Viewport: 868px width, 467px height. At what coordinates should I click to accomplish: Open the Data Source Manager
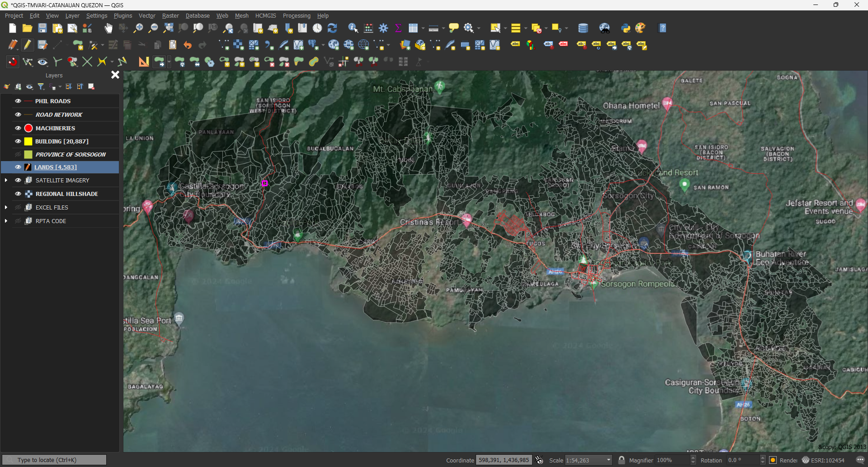tap(583, 28)
